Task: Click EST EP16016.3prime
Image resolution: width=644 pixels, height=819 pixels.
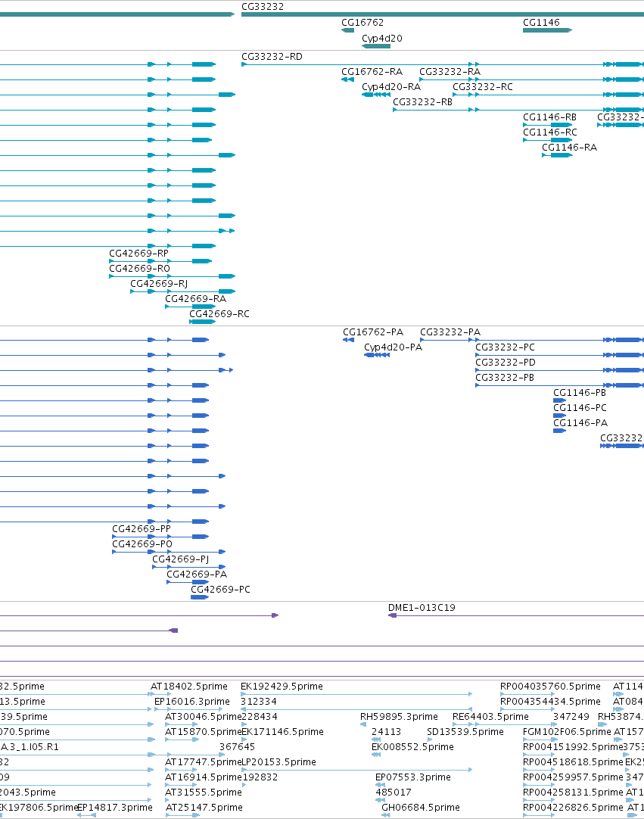Action: tap(191, 702)
